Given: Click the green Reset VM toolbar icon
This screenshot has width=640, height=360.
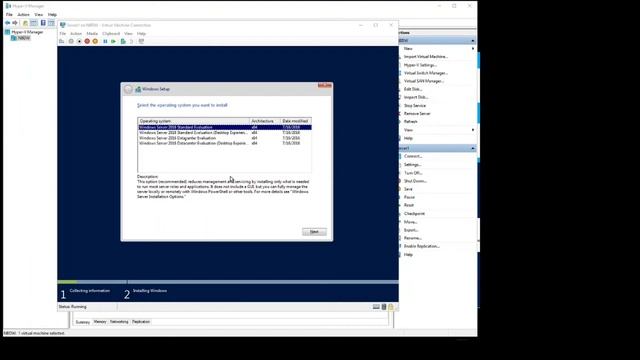Looking at the screenshot, I should (113, 41).
